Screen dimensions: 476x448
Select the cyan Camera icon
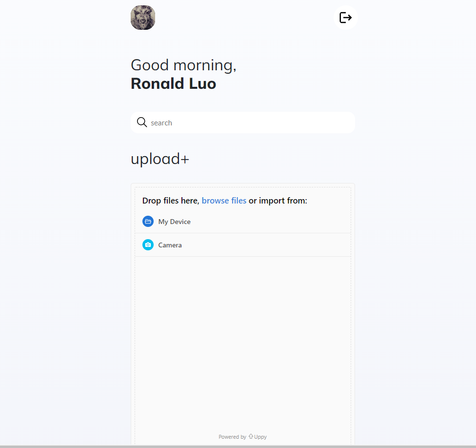point(148,245)
